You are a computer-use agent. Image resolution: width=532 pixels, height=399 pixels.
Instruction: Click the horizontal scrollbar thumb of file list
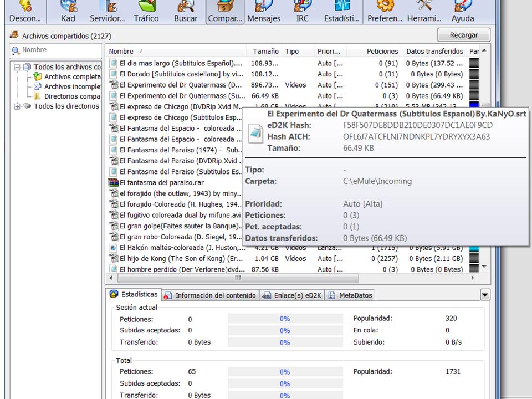tap(238, 278)
